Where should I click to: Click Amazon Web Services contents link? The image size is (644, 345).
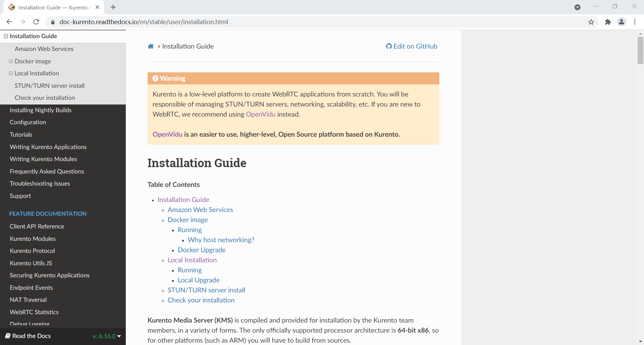click(x=200, y=210)
